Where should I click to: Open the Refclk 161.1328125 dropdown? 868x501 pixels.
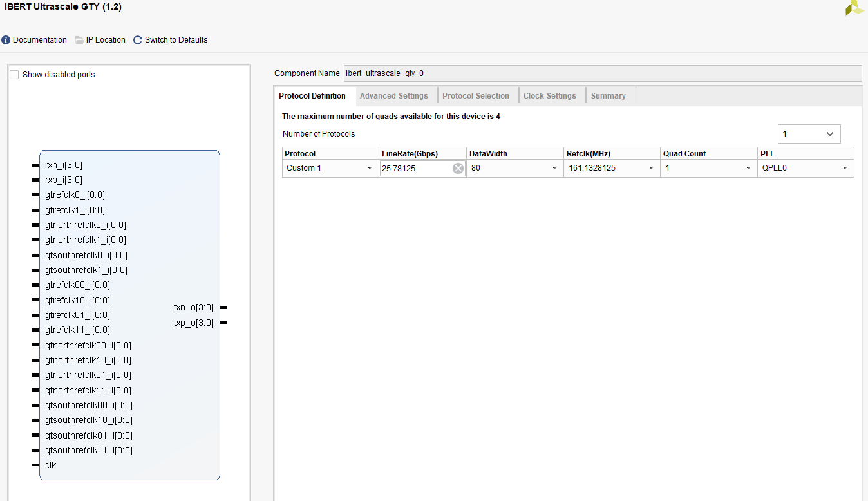click(612, 168)
